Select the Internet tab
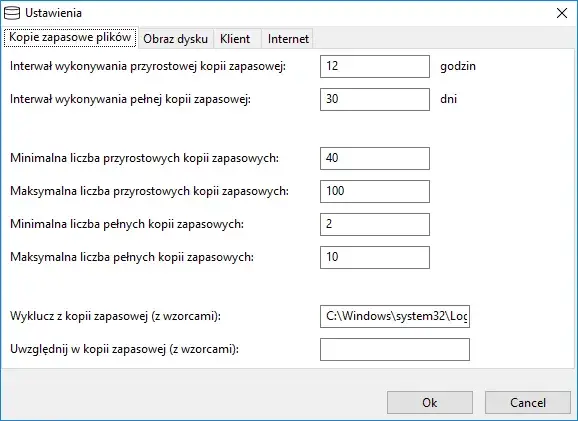This screenshot has width=578, height=421. [288, 39]
